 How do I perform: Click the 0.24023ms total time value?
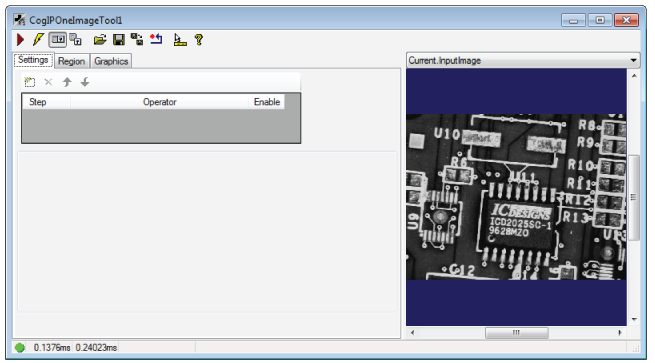click(x=96, y=348)
